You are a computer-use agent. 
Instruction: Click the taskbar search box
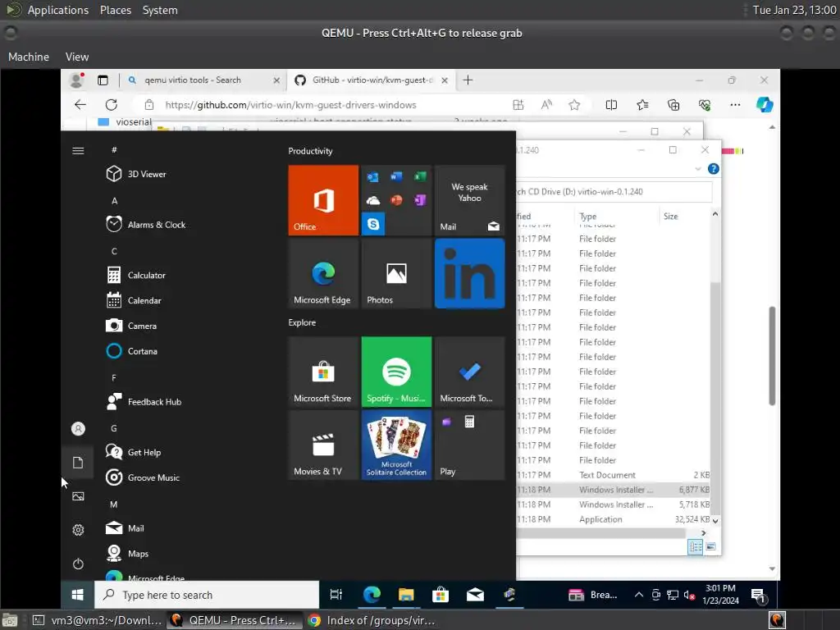point(207,595)
